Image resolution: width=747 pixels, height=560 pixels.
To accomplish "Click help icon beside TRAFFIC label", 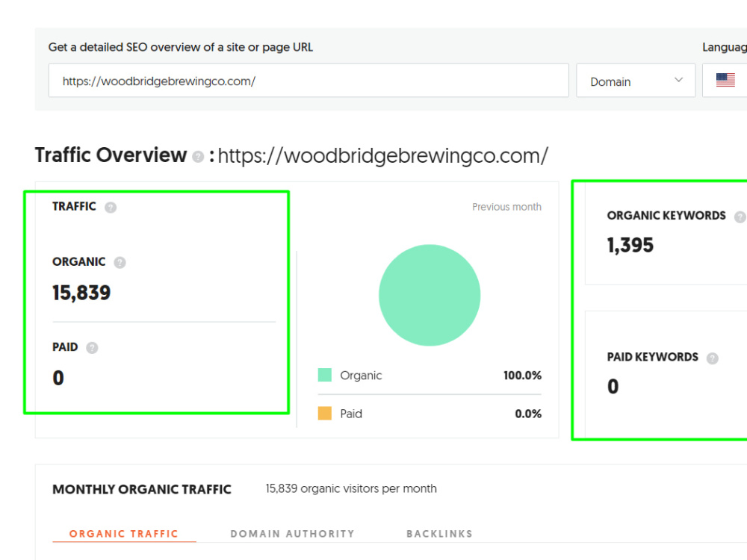I will tap(111, 208).
